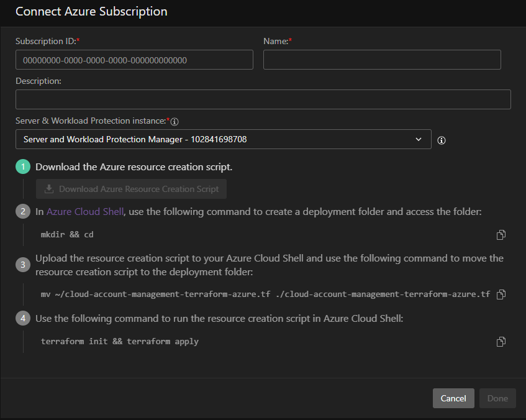The height and width of the screenshot is (420, 526).
Task: Click the step 4 number badge
Action: [x=23, y=319]
